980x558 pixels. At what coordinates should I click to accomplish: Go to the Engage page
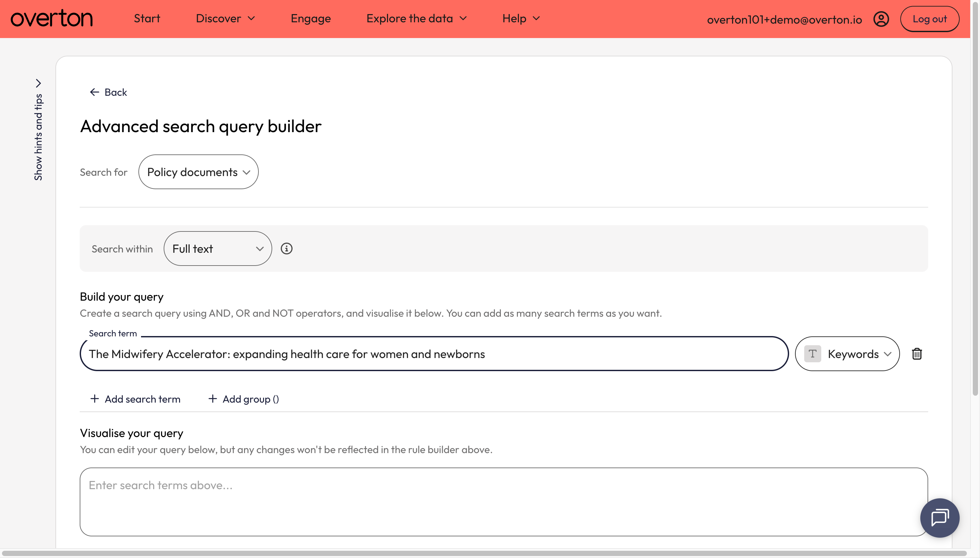tap(311, 18)
